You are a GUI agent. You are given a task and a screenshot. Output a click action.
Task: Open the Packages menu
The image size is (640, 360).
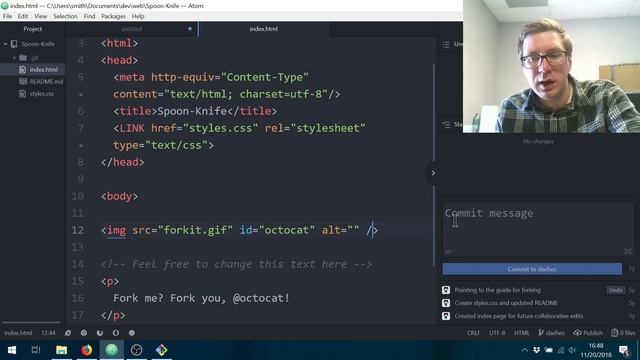point(113,16)
